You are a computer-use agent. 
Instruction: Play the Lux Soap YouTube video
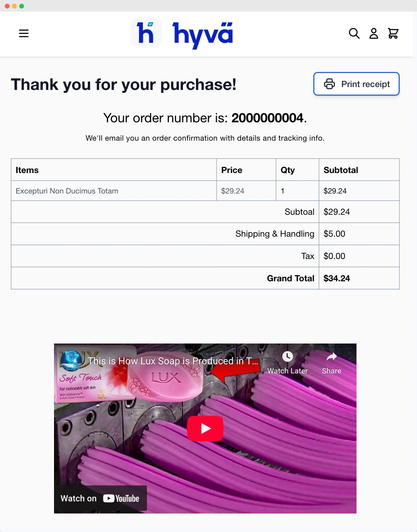click(x=205, y=428)
